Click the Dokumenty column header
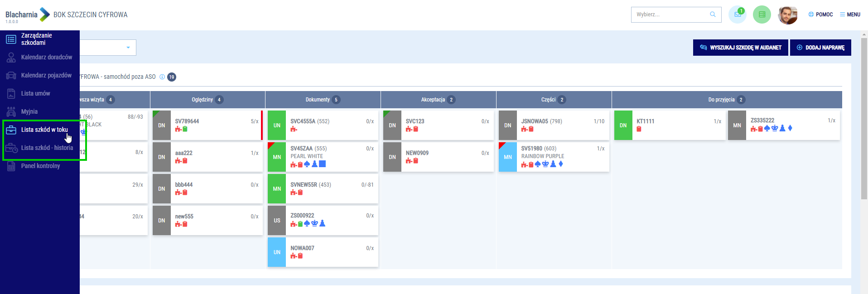This screenshot has height=294, width=868. coord(318,100)
